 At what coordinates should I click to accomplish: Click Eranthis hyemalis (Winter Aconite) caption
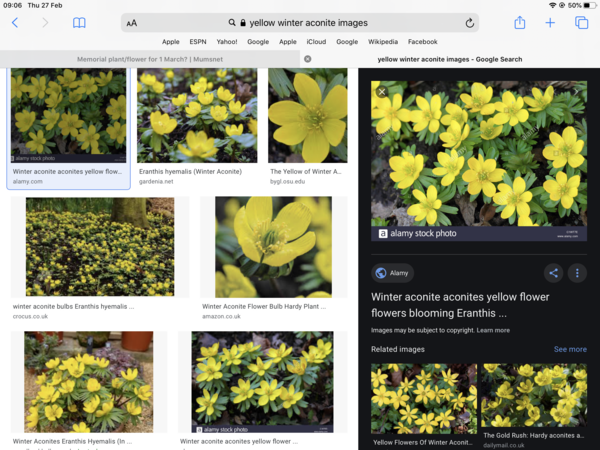(190, 171)
